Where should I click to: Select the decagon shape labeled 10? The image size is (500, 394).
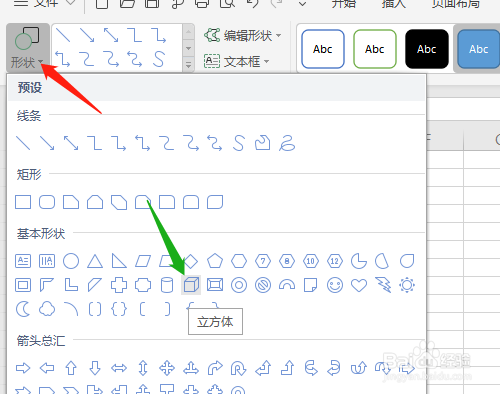tap(311, 261)
